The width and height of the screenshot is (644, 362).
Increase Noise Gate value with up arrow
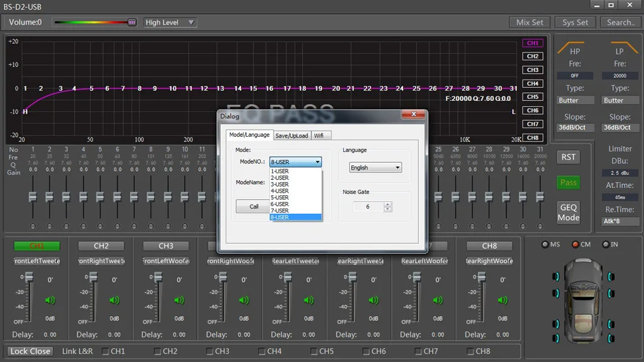click(388, 204)
